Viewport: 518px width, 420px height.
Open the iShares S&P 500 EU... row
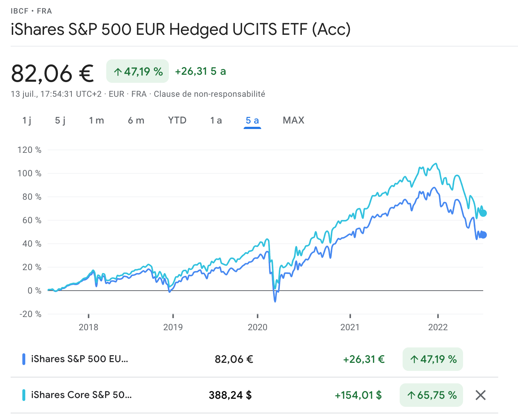point(79,359)
